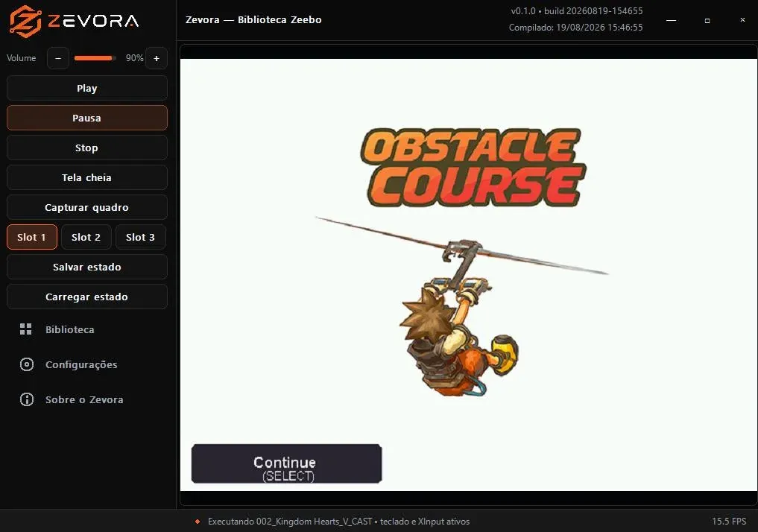758x532 pixels.
Task: Click the Obstacle Course title logo
Action: pos(473,167)
